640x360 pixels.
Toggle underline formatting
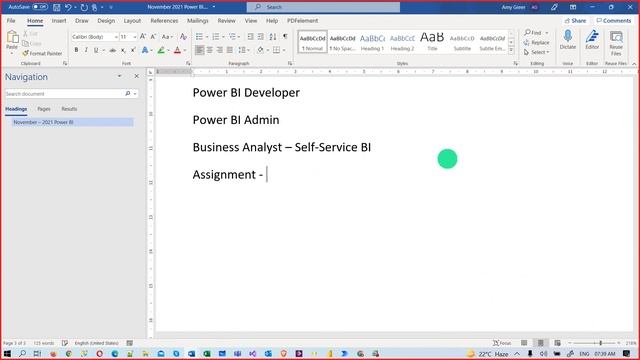[96, 50]
